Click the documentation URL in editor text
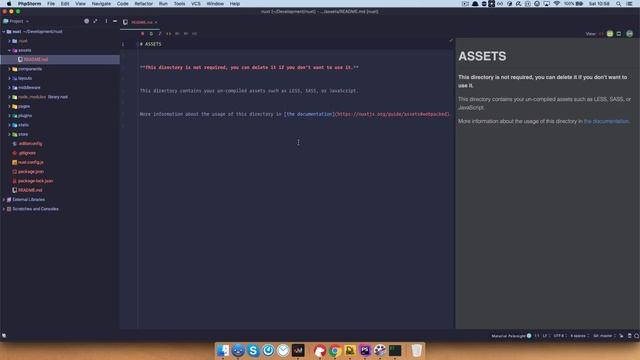The image size is (640, 360). tap(392, 114)
